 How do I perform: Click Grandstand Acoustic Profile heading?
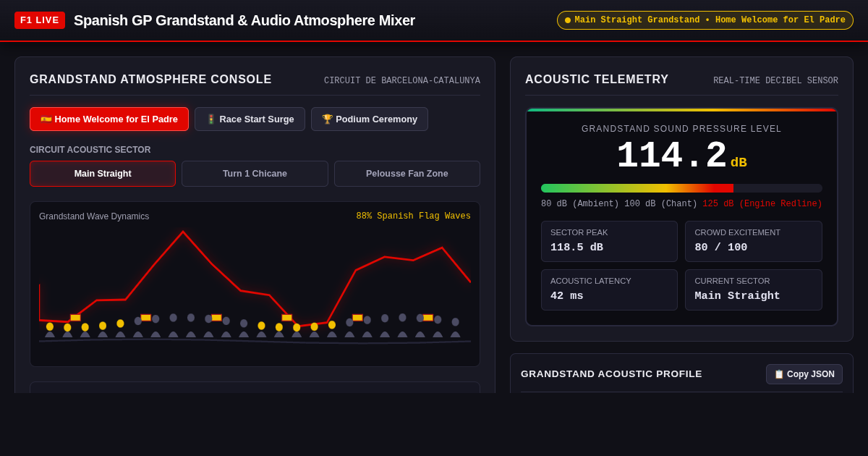point(611,374)
